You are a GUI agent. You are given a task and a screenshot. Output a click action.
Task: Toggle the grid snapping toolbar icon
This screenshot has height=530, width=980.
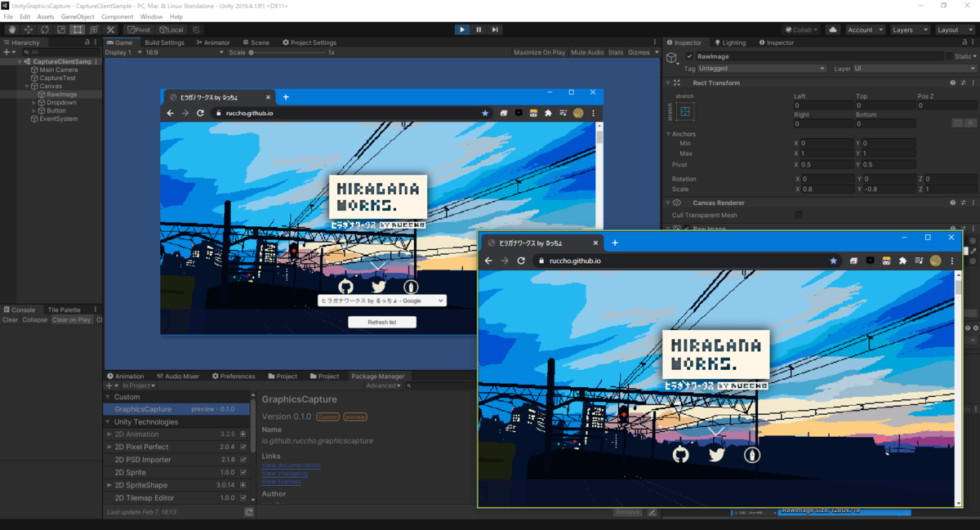tap(196, 29)
